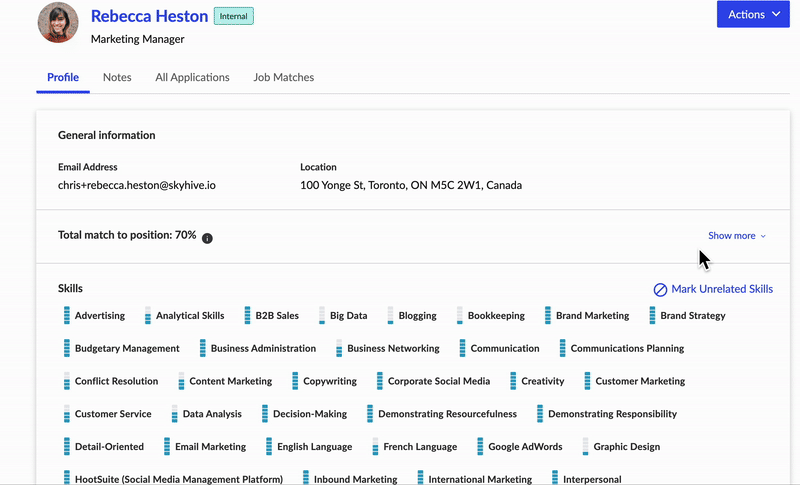Click the Creativity skill label
800x485 pixels.
click(542, 381)
